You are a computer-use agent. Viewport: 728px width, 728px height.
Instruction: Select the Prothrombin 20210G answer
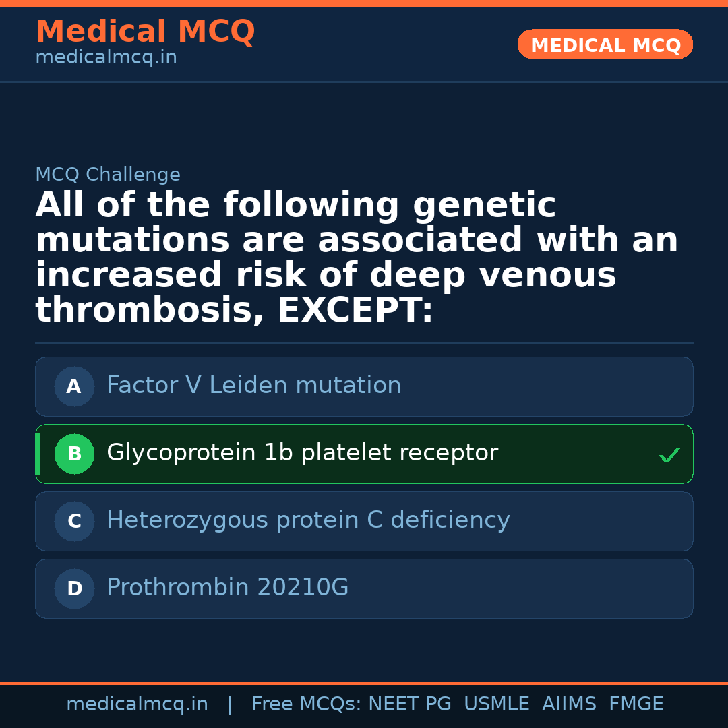[x=227, y=588]
